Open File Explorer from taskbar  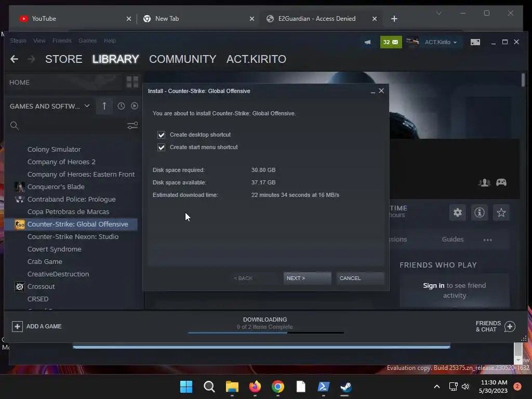232,387
